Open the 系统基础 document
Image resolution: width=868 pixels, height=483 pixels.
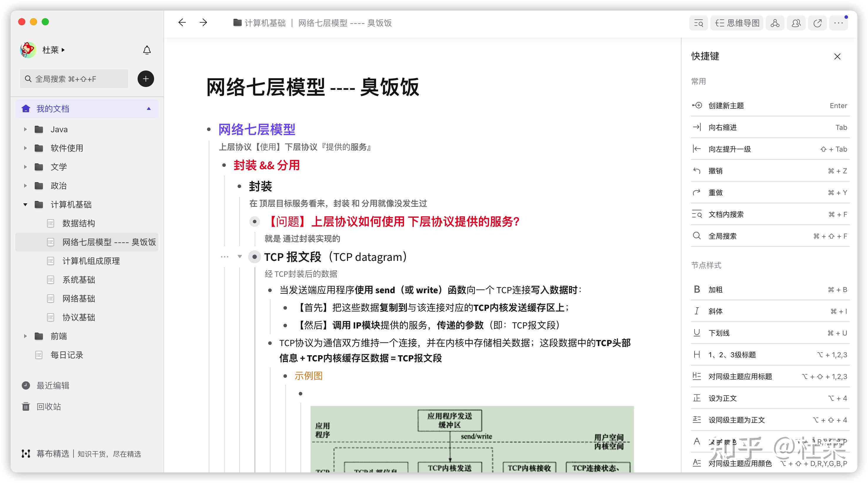pos(87,280)
